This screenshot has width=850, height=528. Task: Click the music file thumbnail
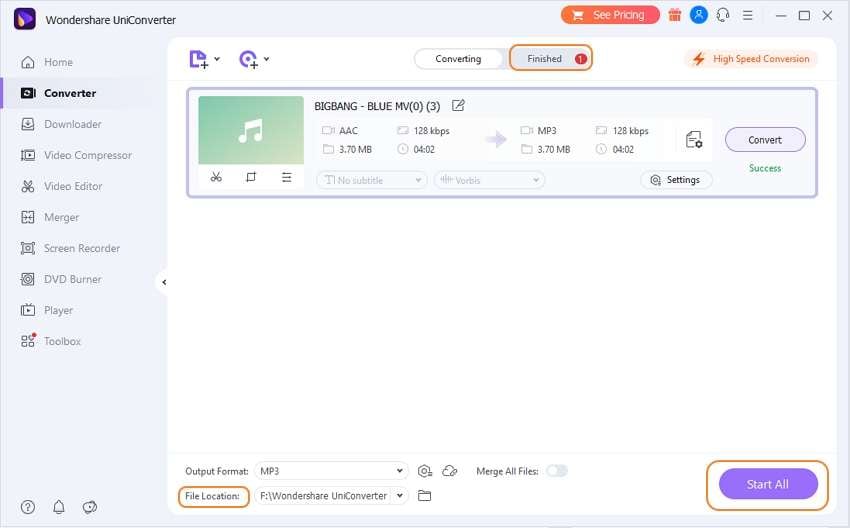click(251, 130)
